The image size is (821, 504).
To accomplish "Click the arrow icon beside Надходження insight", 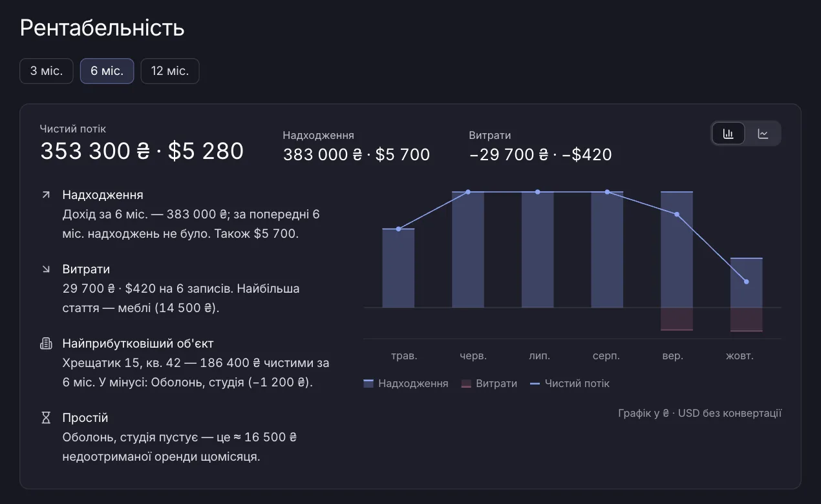I will 46,194.
